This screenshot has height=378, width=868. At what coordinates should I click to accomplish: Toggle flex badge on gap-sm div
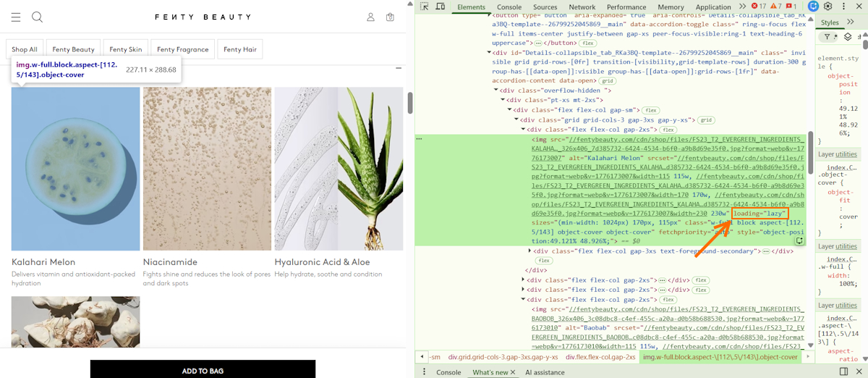click(652, 110)
